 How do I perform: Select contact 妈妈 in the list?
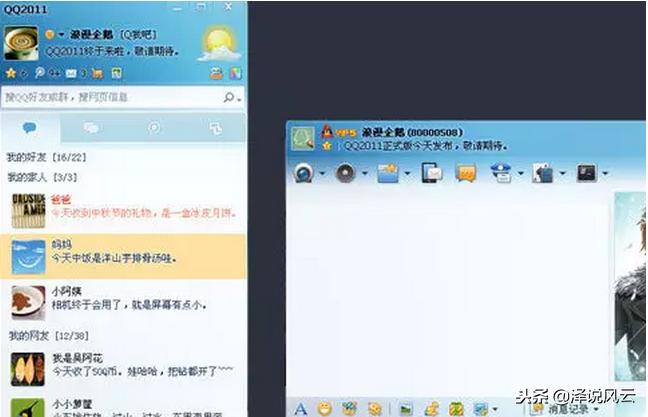[x=124, y=256]
